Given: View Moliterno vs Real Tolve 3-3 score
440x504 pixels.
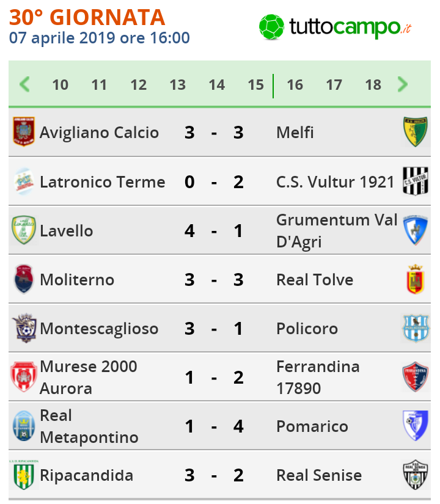Looking at the screenshot, I should click(214, 280).
